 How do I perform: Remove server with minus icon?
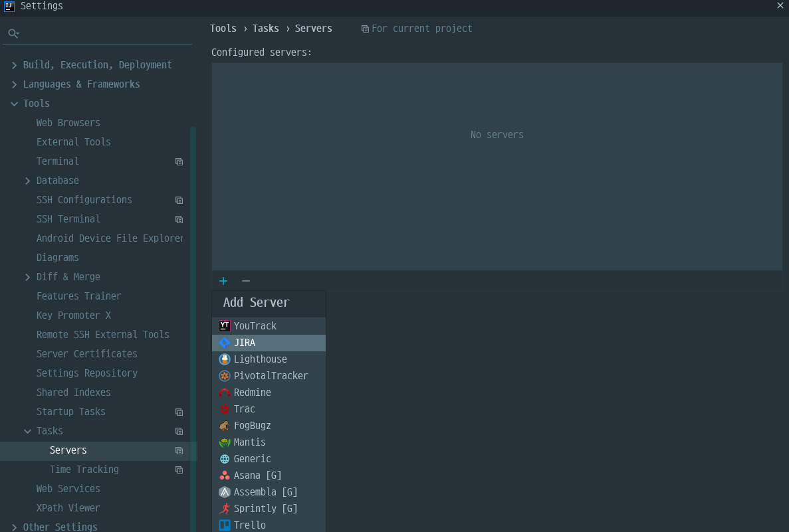[x=245, y=281]
